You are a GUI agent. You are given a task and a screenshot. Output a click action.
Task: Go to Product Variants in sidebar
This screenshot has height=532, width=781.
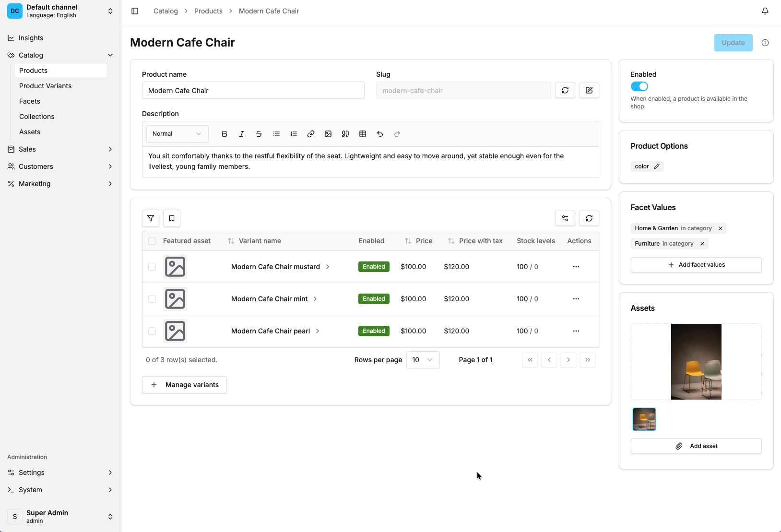point(61,86)
